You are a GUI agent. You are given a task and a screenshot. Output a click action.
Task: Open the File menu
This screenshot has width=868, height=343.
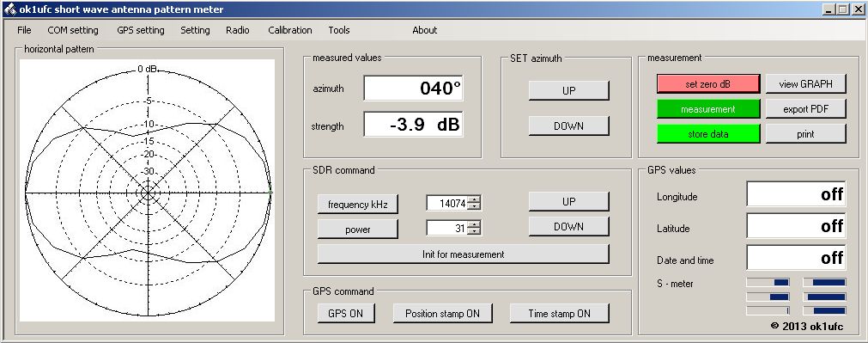24,30
